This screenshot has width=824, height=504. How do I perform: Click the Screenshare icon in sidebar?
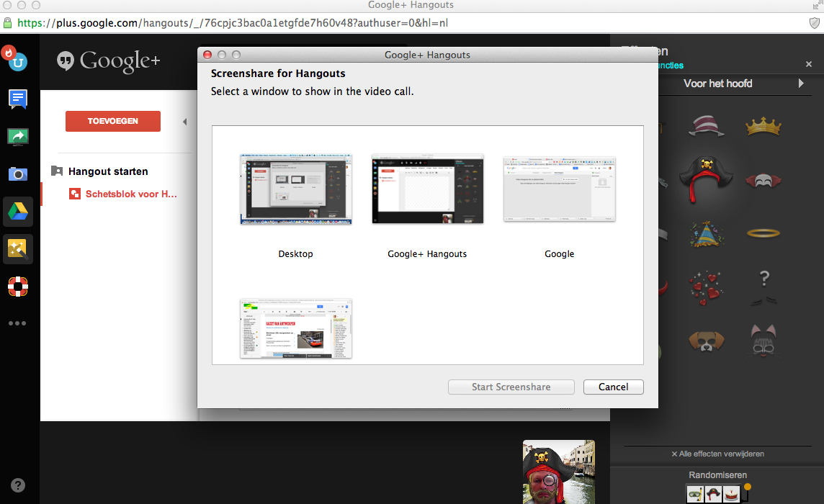click(18, 137)
